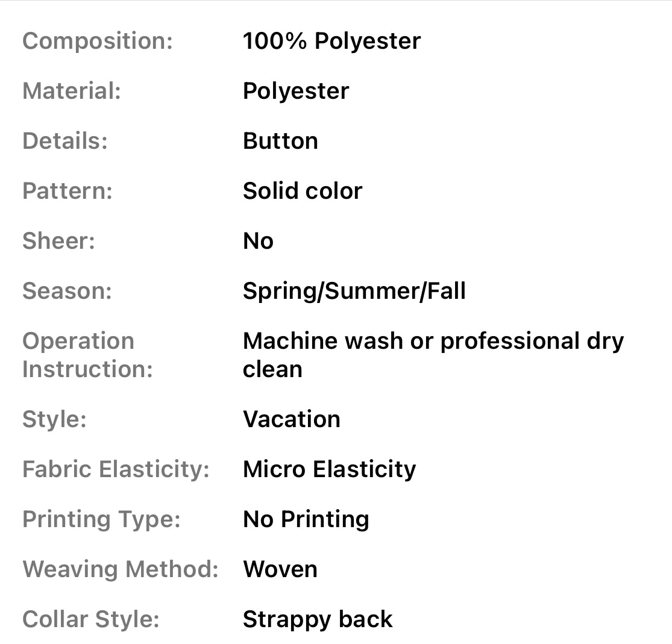The width and height of the screenshot is (672, 644).
Task: Click the Woven value
Action: (x=280, y=569)
